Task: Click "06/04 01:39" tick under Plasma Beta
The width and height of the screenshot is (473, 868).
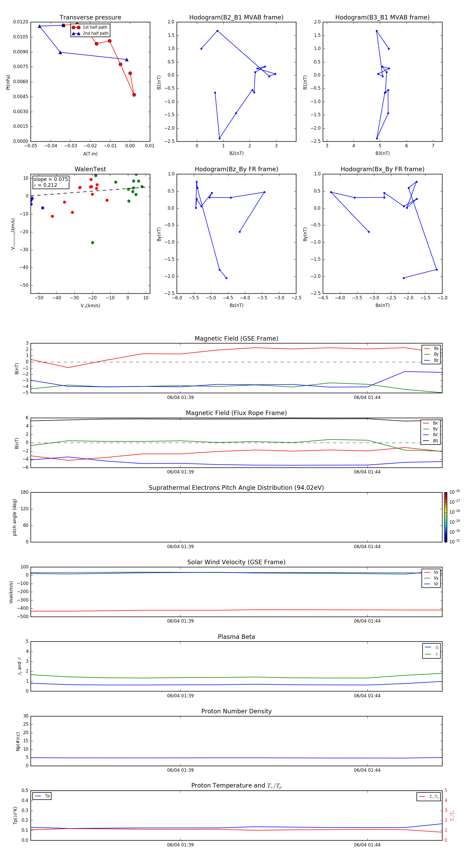Action: (181, 696)
